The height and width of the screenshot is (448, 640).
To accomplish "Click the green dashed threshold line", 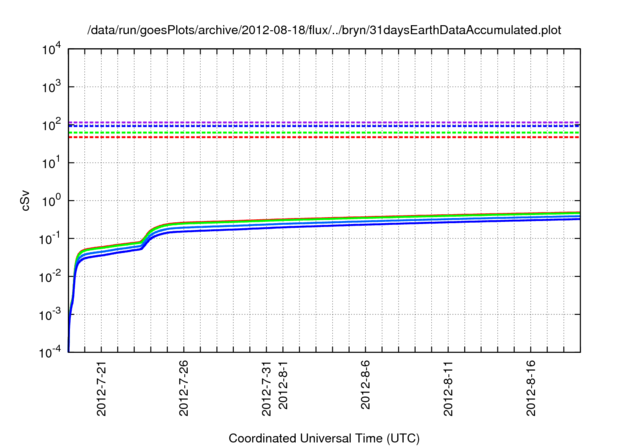I will [x=324, y=133].
